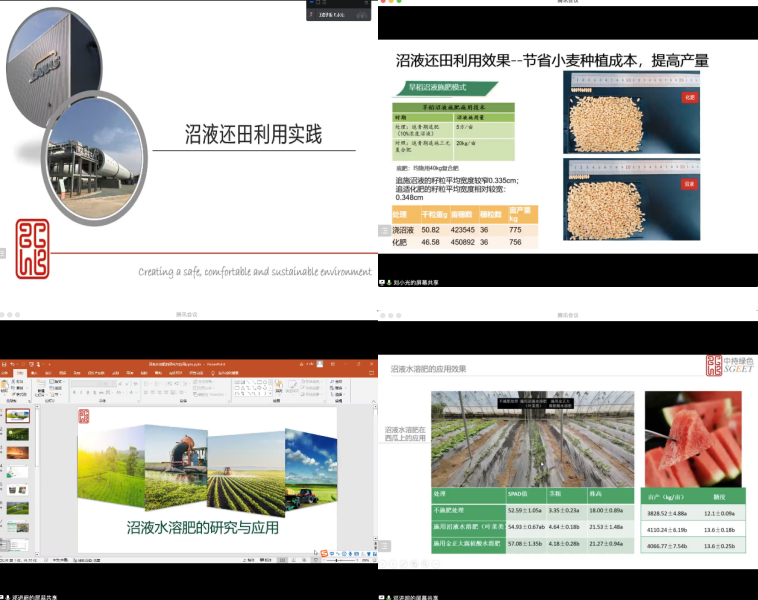Open the 幻灯片放映 ribbon tab
This screenshot has height=600, width=758.
point(96,373)
